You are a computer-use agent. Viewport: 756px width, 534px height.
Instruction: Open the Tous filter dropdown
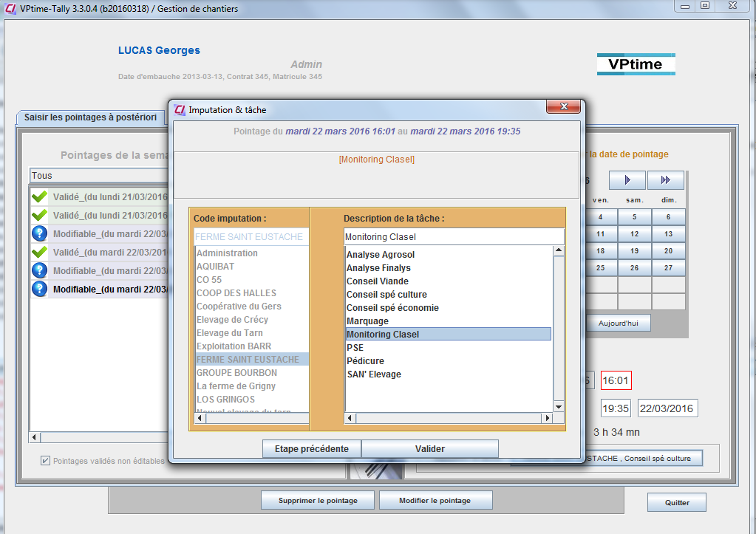96,176
